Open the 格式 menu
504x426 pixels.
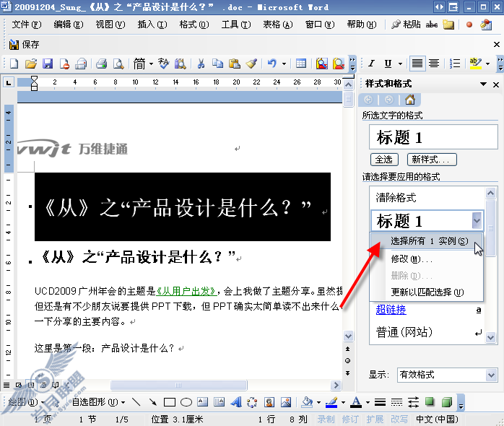pyautogui.click(x=194, y=25)
